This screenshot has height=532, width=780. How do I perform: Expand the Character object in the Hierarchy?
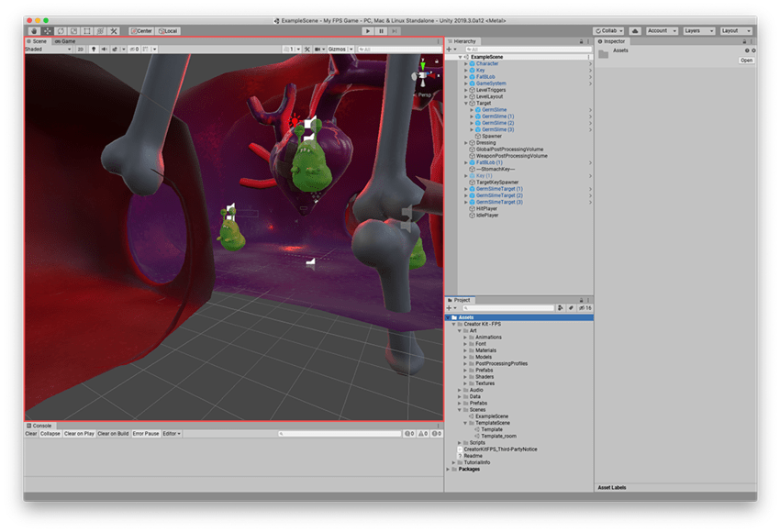[x=465, y=64]
